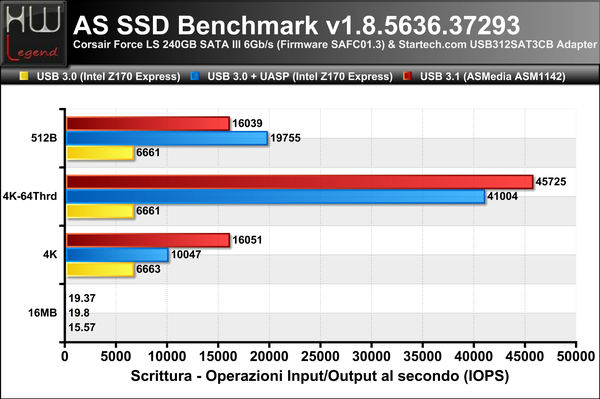This screenshot has height=399, width=600.
Task: Click the blue 41004 bar for 4K-64Thrd
Action: 276,196
